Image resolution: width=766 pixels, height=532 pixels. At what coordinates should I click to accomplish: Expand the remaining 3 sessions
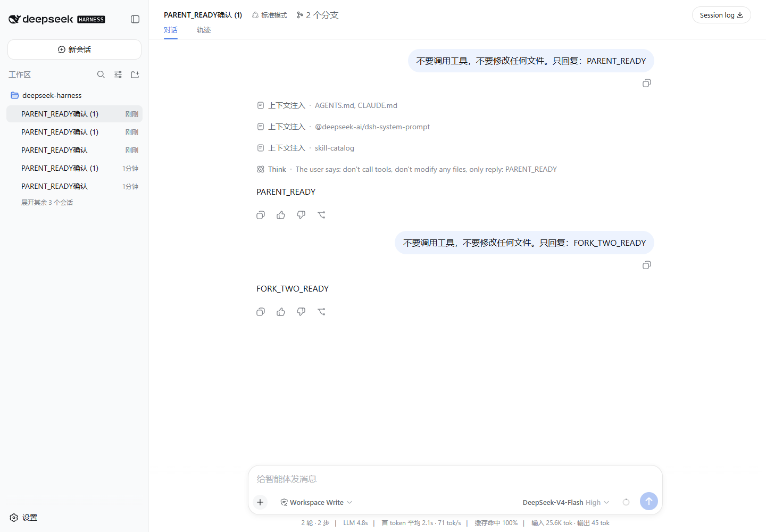coord(47,202)
